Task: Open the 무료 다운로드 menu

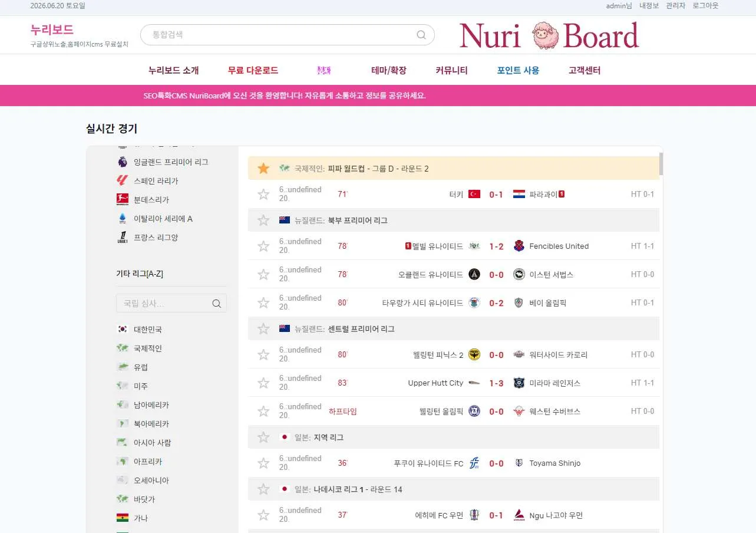Action: click(253, 70)
